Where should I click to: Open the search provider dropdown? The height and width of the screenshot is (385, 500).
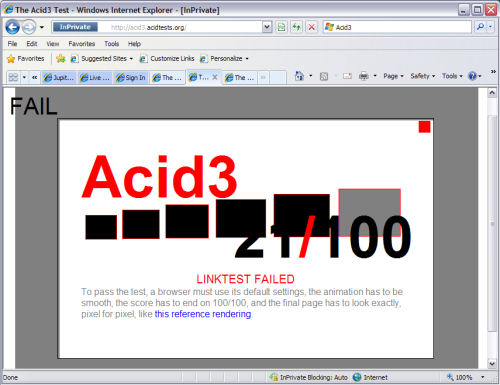pos(490,27)
